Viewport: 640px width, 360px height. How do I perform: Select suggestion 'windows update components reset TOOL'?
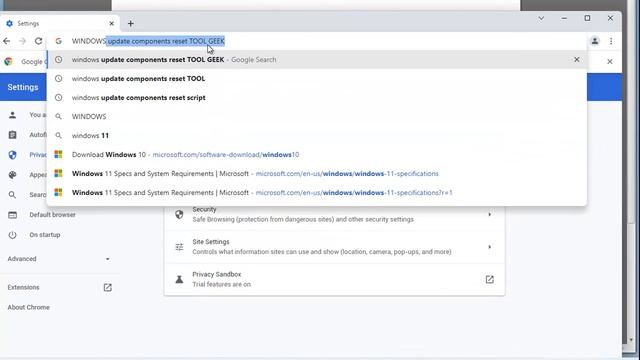[317, 78]
